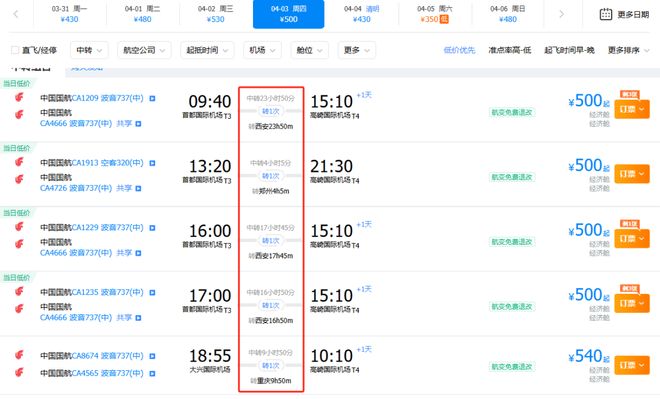Viewport: 660px width, 399px height.
Task: Sort by low price first
Action: coord(459,51)
